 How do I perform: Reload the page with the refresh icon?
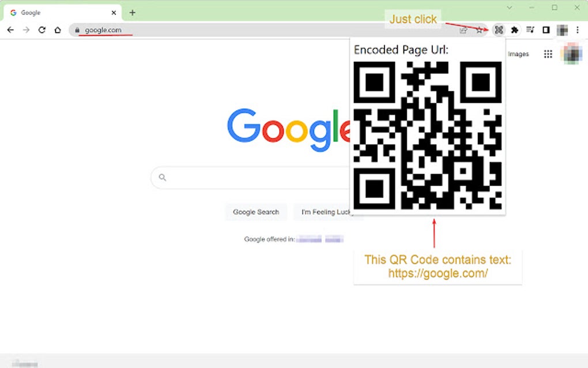pyautogui.click(x=42, y=30)
